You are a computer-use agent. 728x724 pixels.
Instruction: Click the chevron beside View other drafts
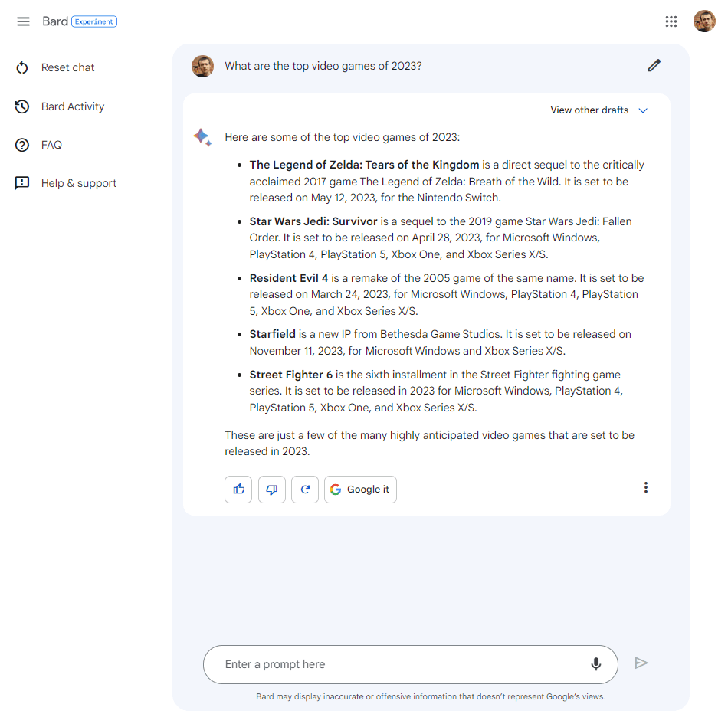pos(643,110)
